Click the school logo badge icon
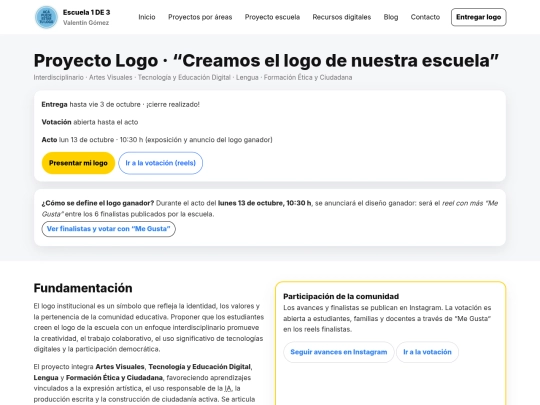 tap(46, 17)
